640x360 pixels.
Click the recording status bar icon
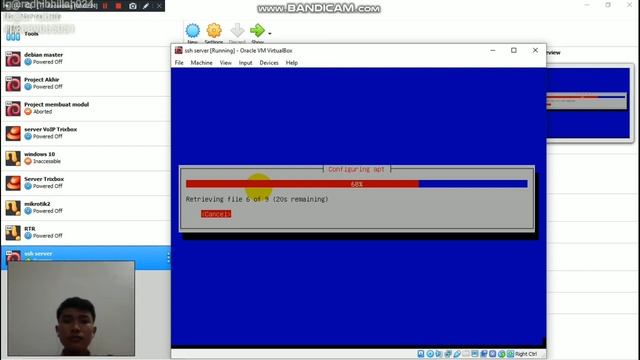[x=484, y=354]
